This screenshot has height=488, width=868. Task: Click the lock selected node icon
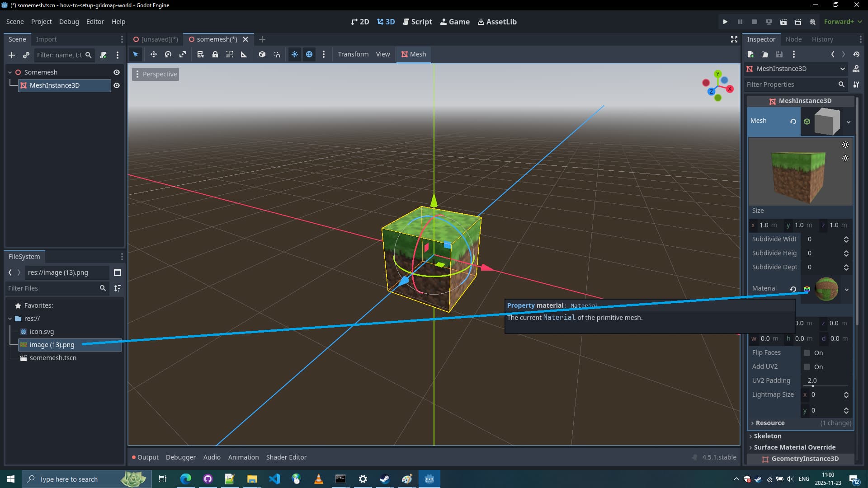click(215, 54)
